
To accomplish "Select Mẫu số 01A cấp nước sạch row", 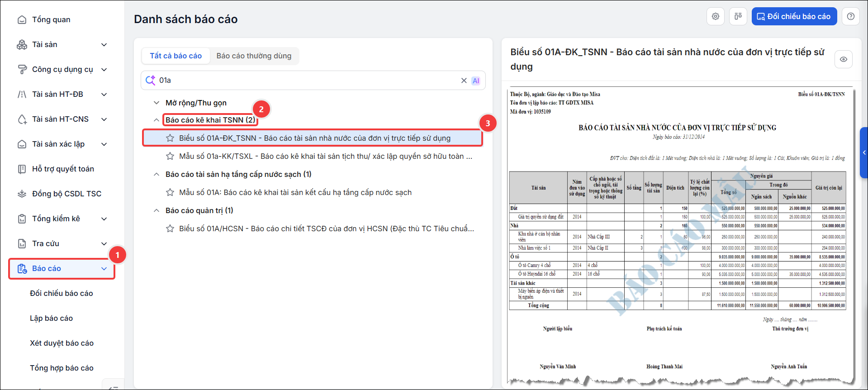I will point(313,192).
